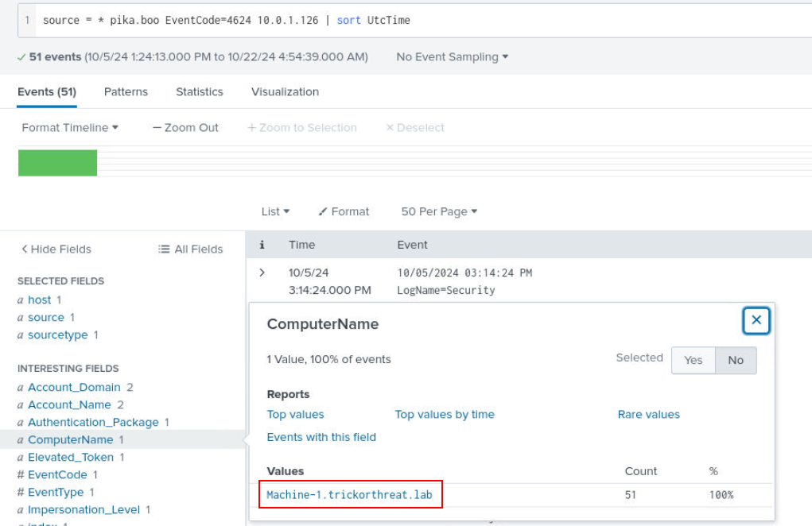This screenshot has width=812, height=526.
Task: Click the info column icon in events header
Action: tap(262, 245)
